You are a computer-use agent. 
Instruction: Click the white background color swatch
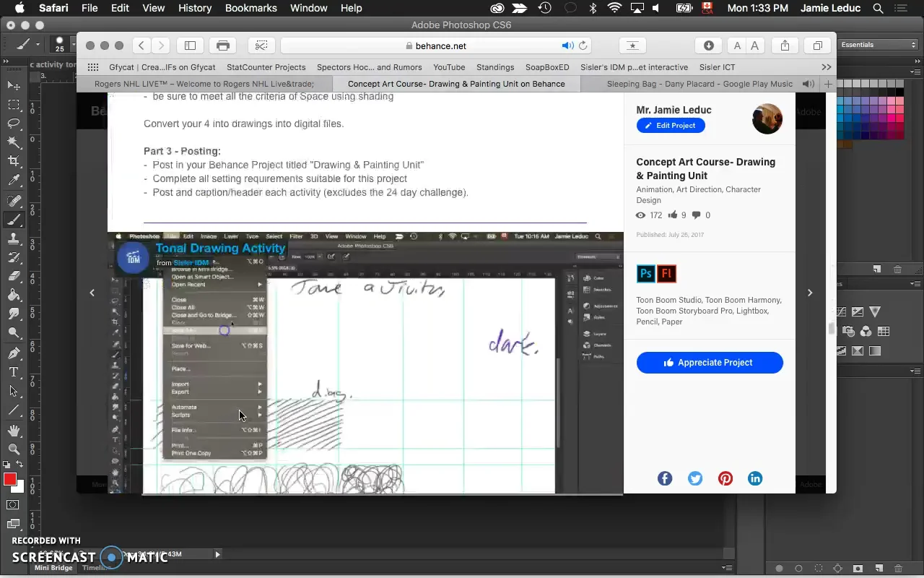pyautogui.click(x=19, y=488)
